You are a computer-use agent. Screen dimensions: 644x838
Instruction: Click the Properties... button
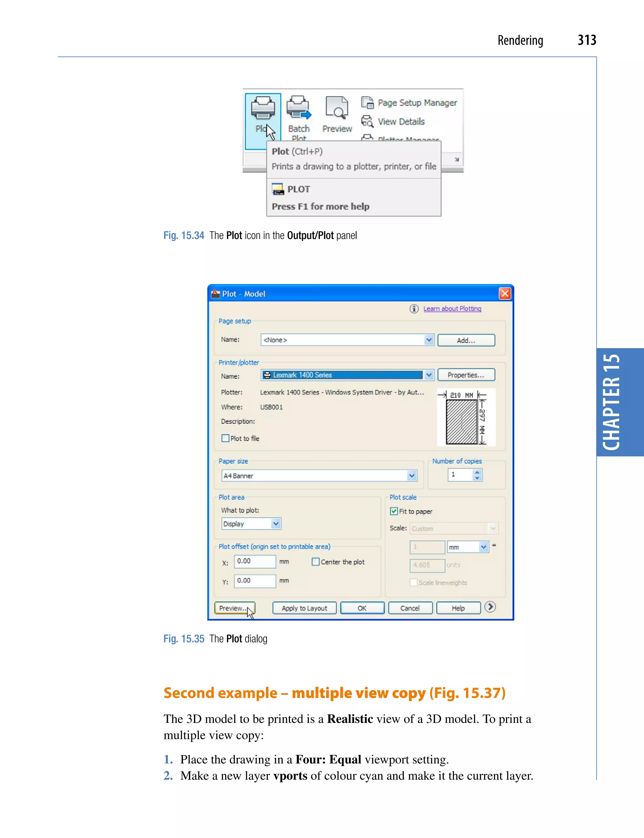point(466,375)
